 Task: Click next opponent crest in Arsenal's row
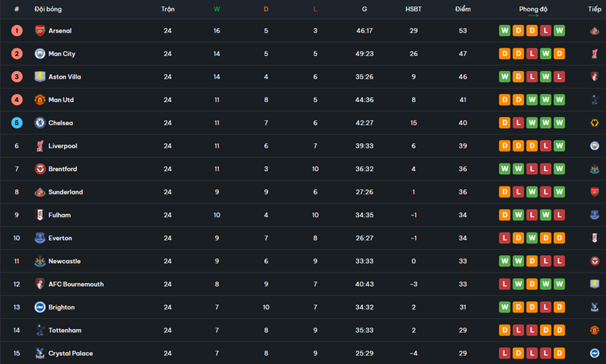pyautogui.click(x=595, y=31)
